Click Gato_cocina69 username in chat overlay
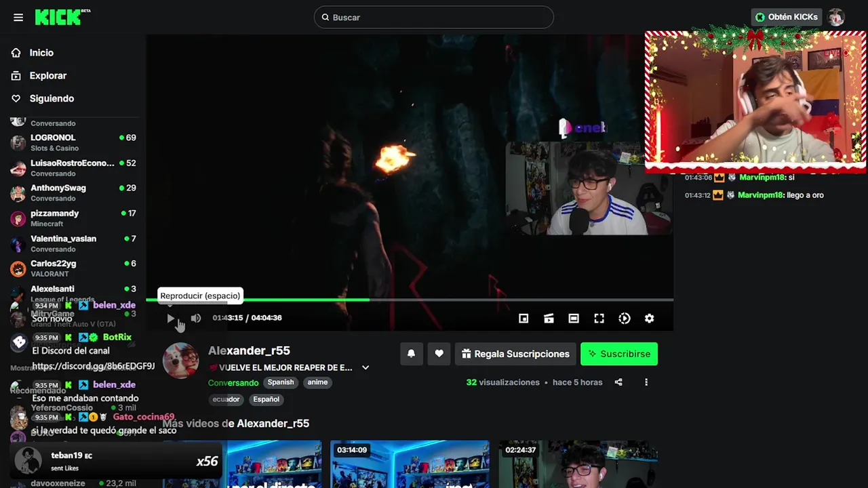This screenshot has height=488, width=868. pos(144,418)
